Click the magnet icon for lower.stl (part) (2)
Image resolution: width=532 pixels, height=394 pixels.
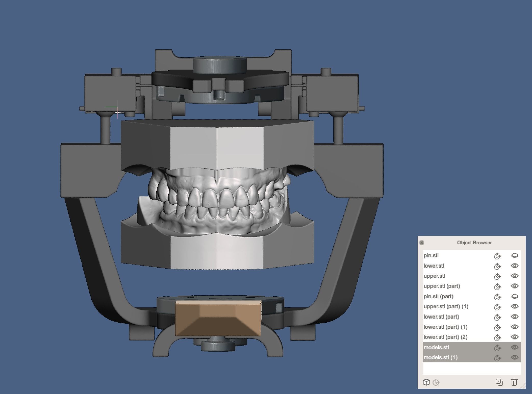point(497,337)
